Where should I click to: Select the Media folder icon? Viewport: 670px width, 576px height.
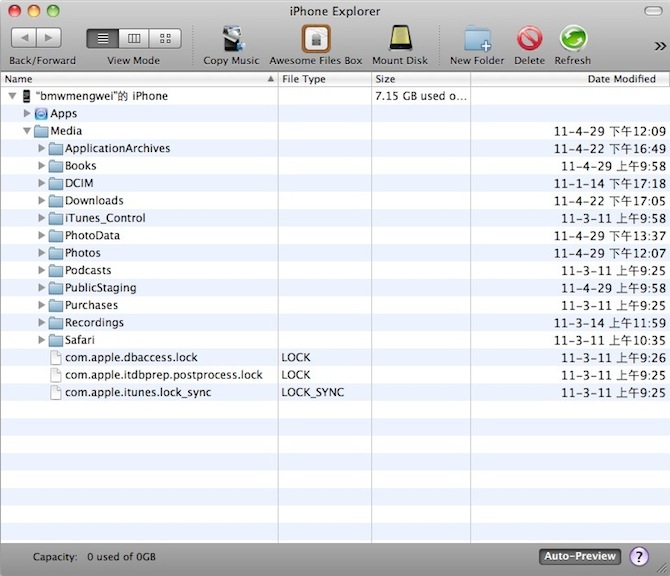[41, 131]
